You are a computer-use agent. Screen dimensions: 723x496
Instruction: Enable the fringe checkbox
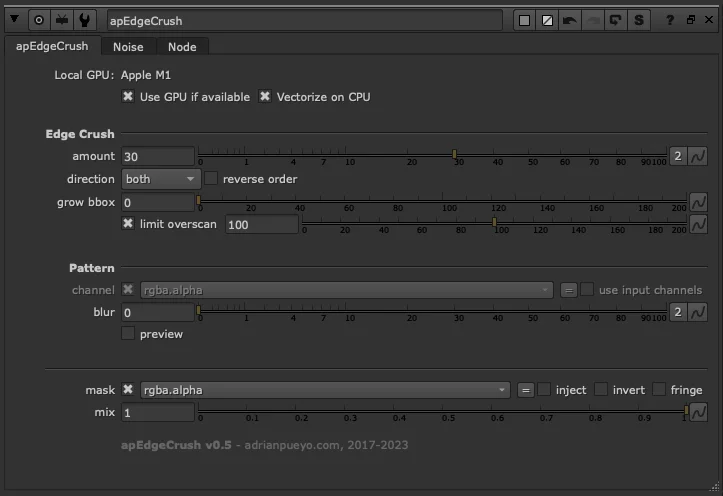click(659, 390)
